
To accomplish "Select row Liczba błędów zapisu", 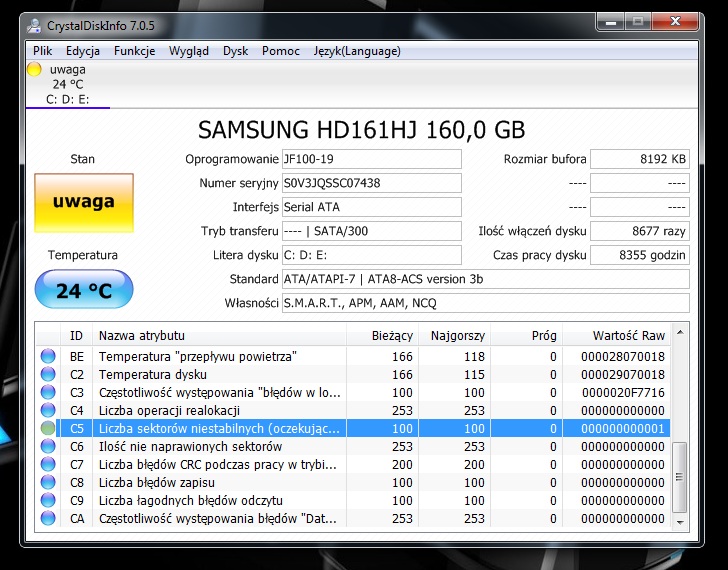I will [x=353, y=482].
